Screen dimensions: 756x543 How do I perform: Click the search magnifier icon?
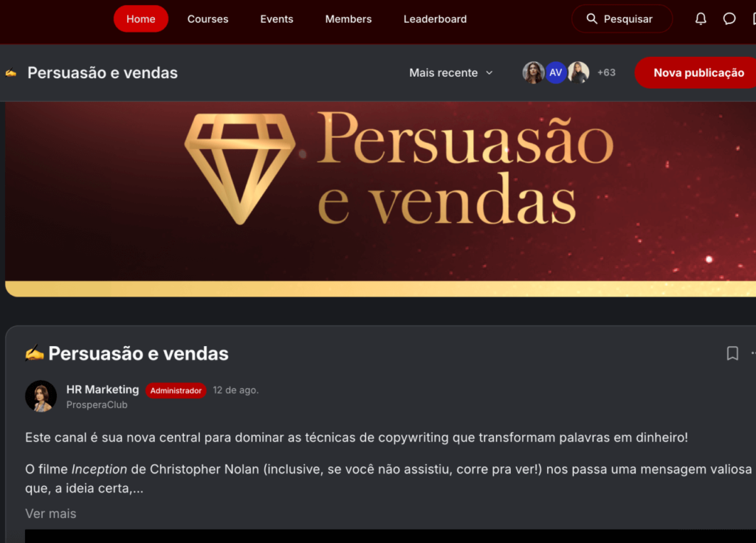591,18
